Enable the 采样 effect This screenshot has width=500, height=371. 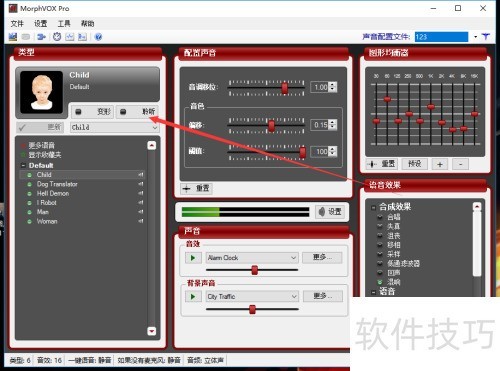[x=380, y=254]
